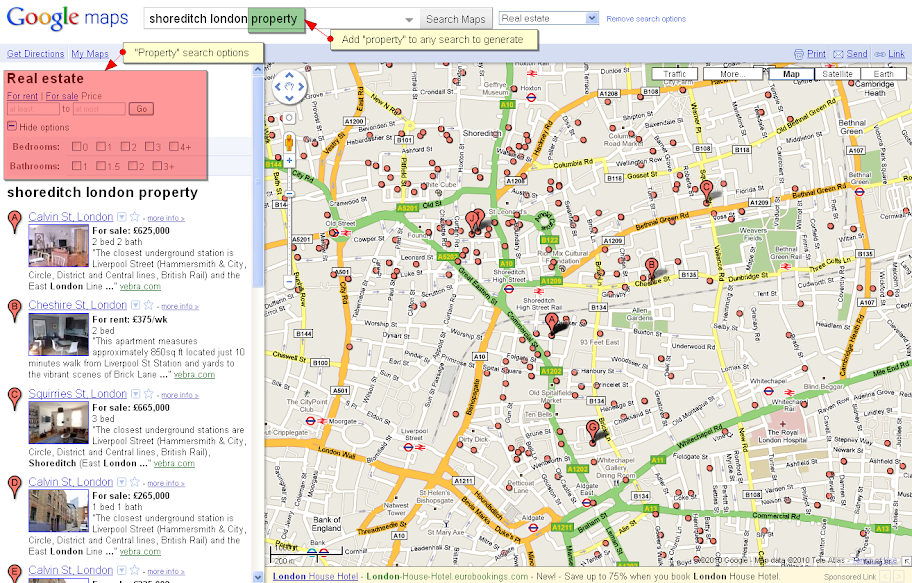Zoom out with the minus button at slider bottom
Image resolution: width=912 pixels, height=583 pixels.
coord(289,282)
